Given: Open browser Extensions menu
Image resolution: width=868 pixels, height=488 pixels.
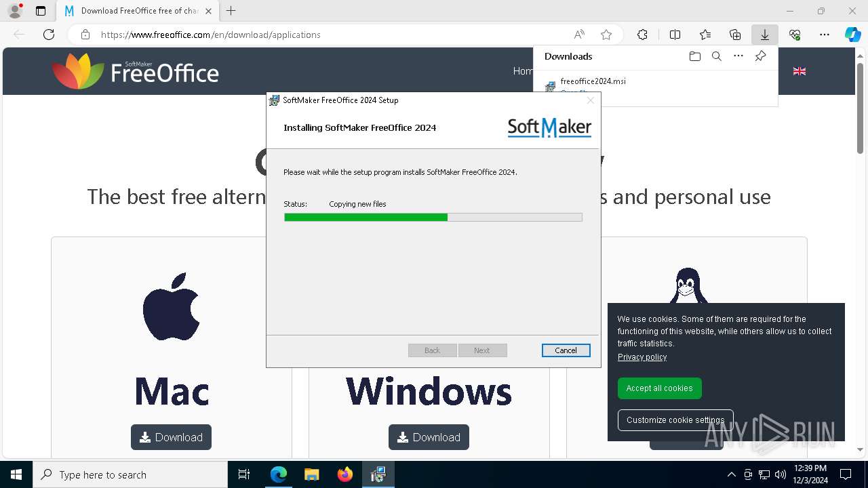Looking at the screenshot, I should click(x=642, y=35).
